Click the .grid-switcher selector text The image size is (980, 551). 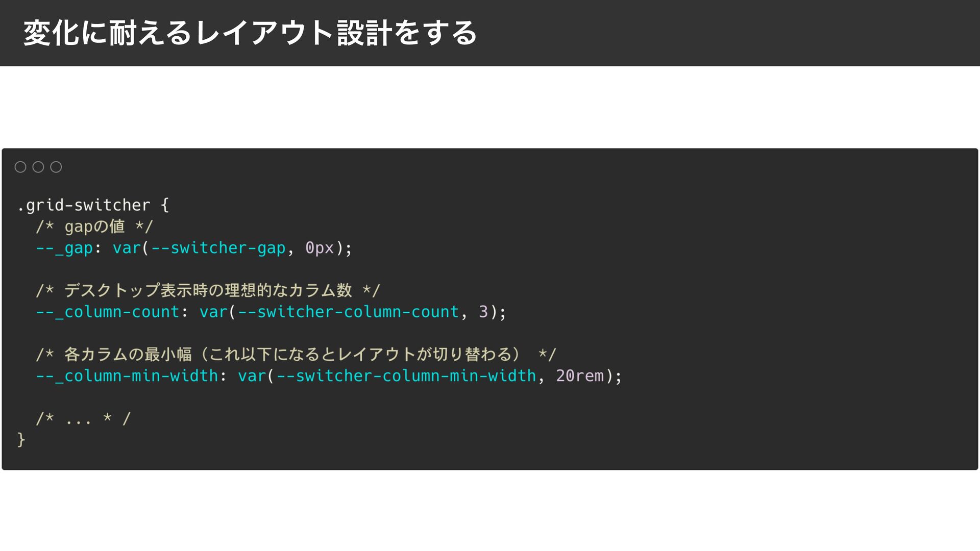84,205
